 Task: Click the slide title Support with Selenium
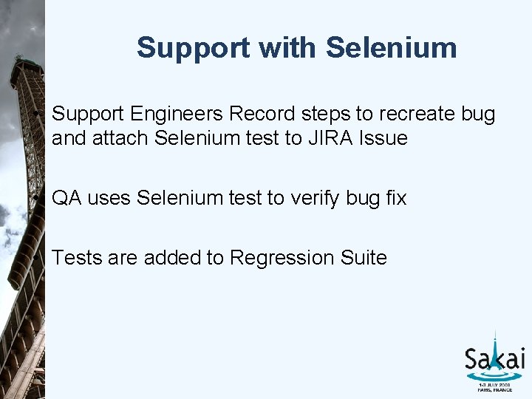[x=297, y=48]
